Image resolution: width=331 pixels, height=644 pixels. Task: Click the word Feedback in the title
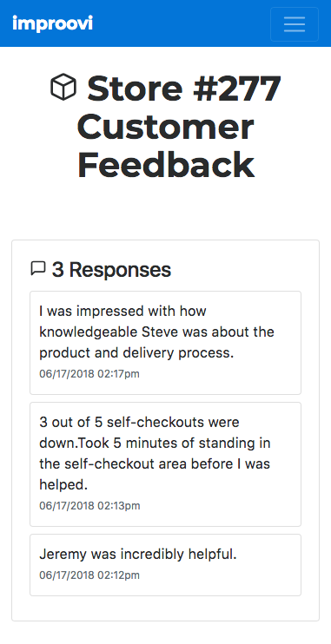(166, 165)
